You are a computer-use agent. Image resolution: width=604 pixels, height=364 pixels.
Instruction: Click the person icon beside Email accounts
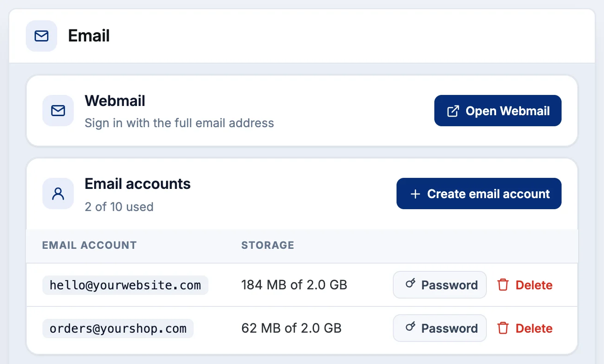(58, 194)
